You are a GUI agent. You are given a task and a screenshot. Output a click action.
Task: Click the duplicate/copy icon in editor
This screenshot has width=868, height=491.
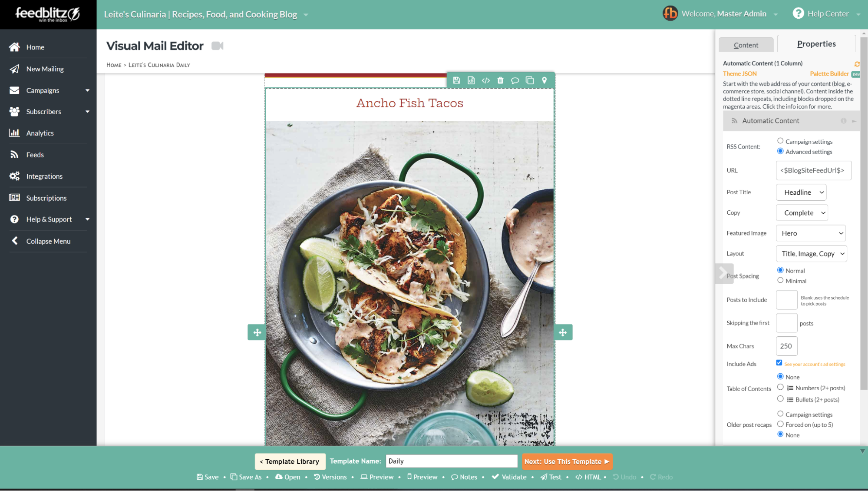[529, 80]
